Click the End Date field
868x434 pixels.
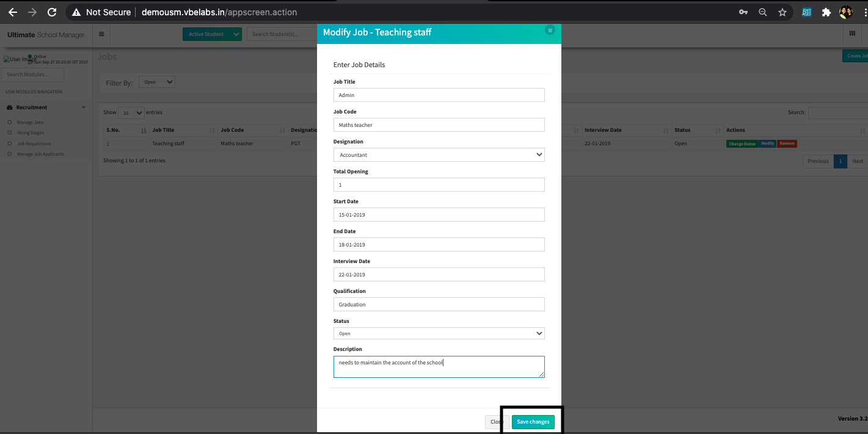439,245
